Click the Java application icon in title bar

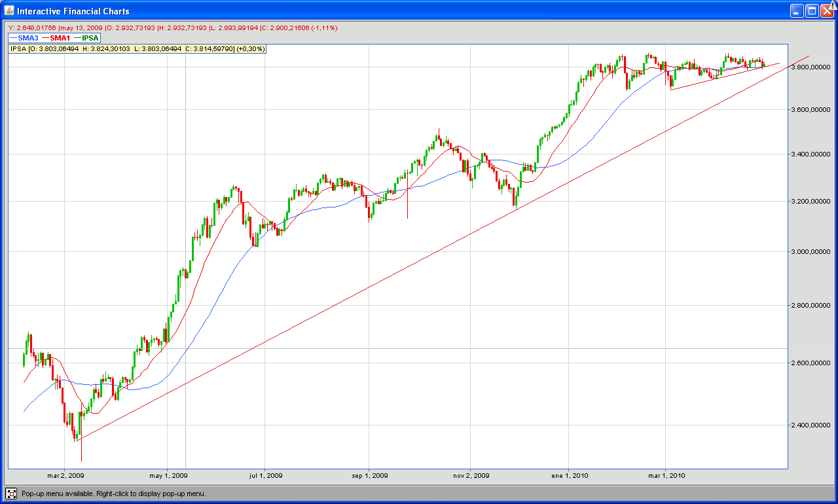9,10
